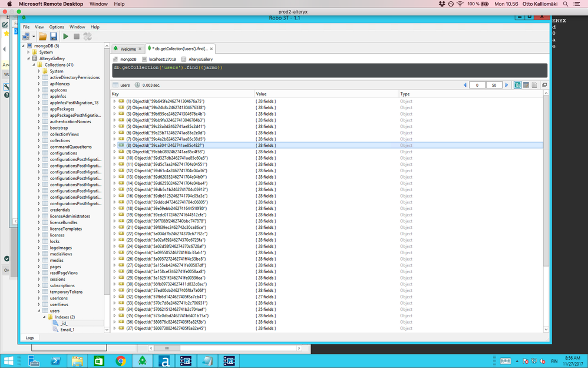Run the query with the green play button
This screenshot has width=588, height=368.
pos(65,37)
